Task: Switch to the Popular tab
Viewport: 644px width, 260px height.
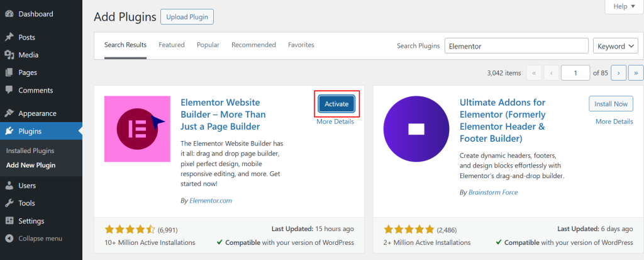Action: click(208, 45)
